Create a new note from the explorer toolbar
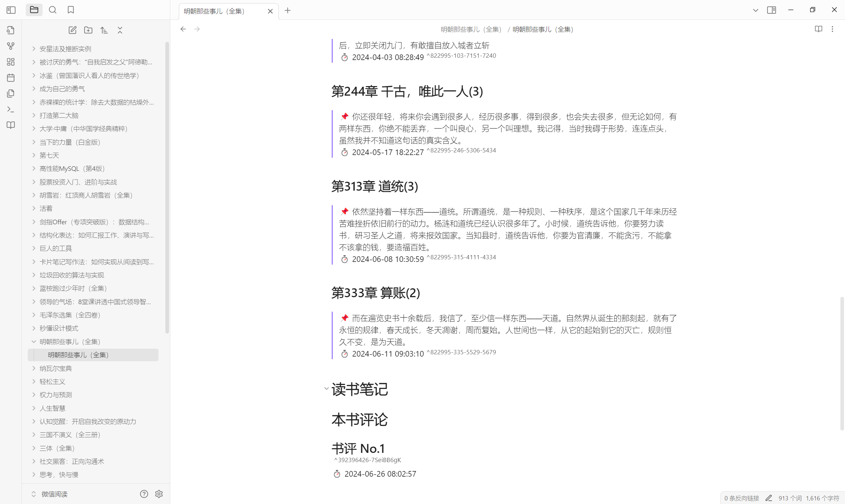Image resolution: width=845 pixels, height=504 pixels. coord(72,30)
